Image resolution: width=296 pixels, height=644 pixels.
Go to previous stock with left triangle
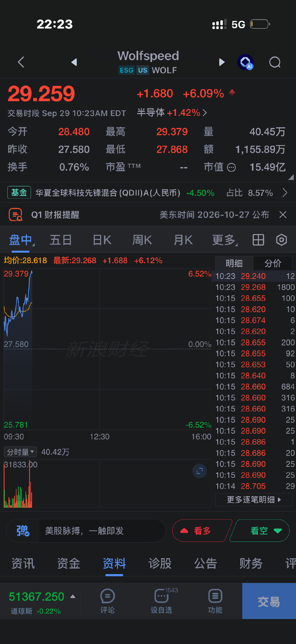pos(74,62)
